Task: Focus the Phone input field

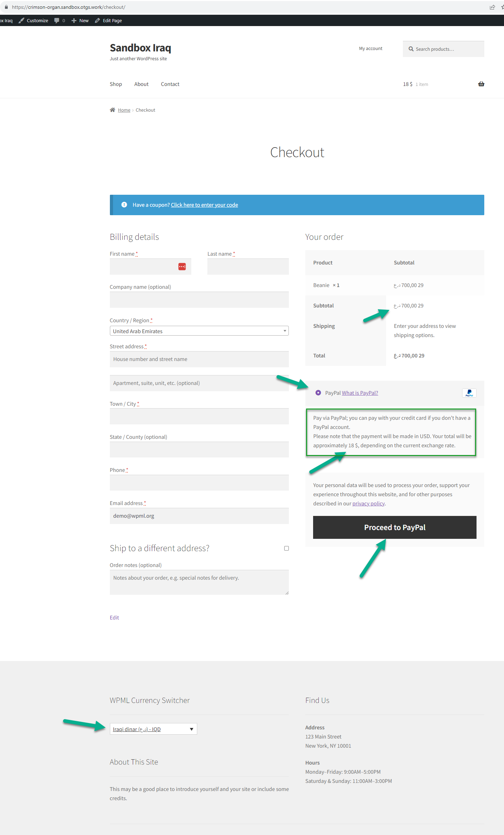Action: click(x=199, y=482)
